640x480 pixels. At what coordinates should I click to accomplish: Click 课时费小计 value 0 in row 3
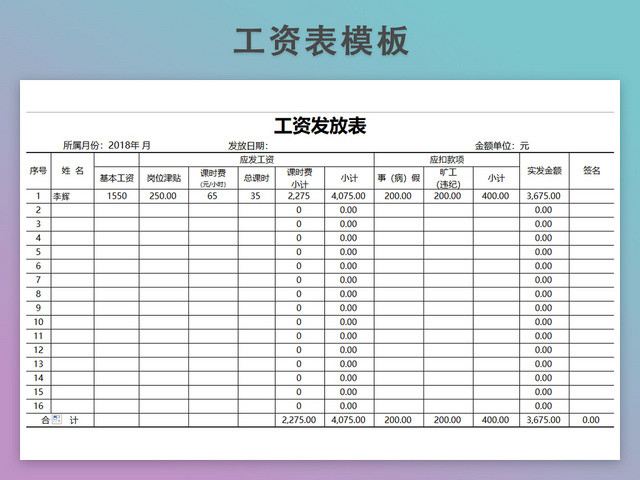point(299,224)
